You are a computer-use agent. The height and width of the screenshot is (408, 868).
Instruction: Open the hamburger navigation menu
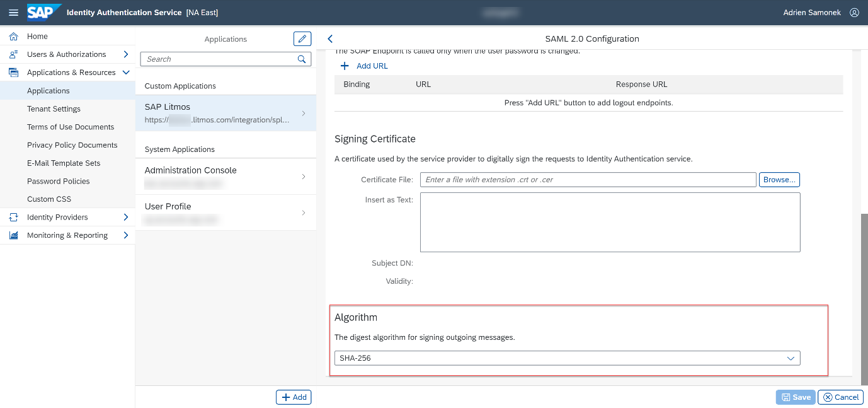point(13,13)
